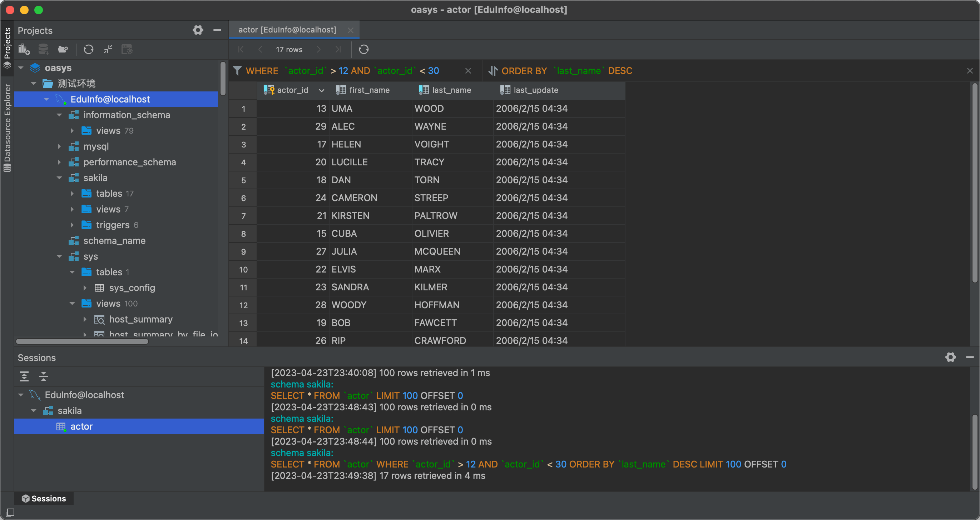Expand the sakila triggers folder
This screenshot has width=980, height=520.
[72, 225]
